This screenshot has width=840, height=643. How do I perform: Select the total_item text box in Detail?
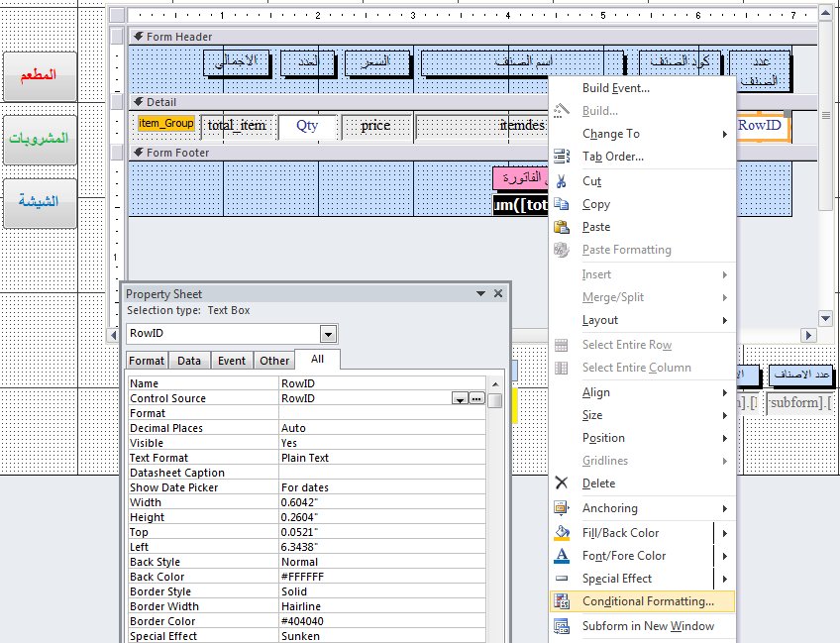point(237,127)
